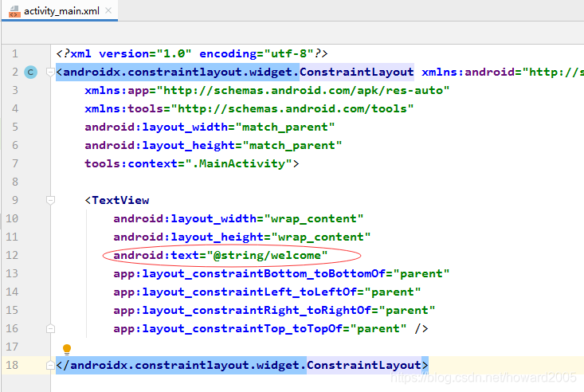584x392 pixels.
Task: Collapse the ConstraintLayout fold marker on line 2
Action: (51, 72)
